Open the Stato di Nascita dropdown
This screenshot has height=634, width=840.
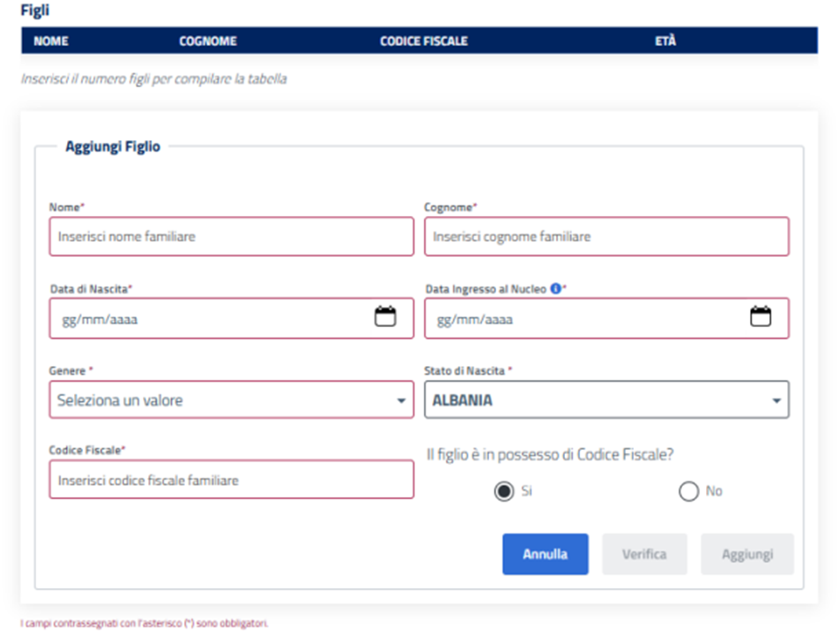click(x=606, y=400)
